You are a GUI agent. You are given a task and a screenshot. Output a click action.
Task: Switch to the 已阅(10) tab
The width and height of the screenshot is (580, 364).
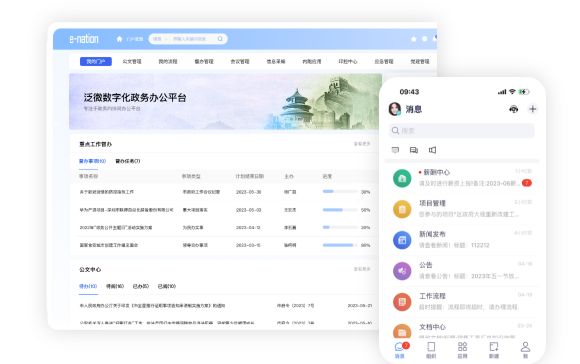click(167, 286)
